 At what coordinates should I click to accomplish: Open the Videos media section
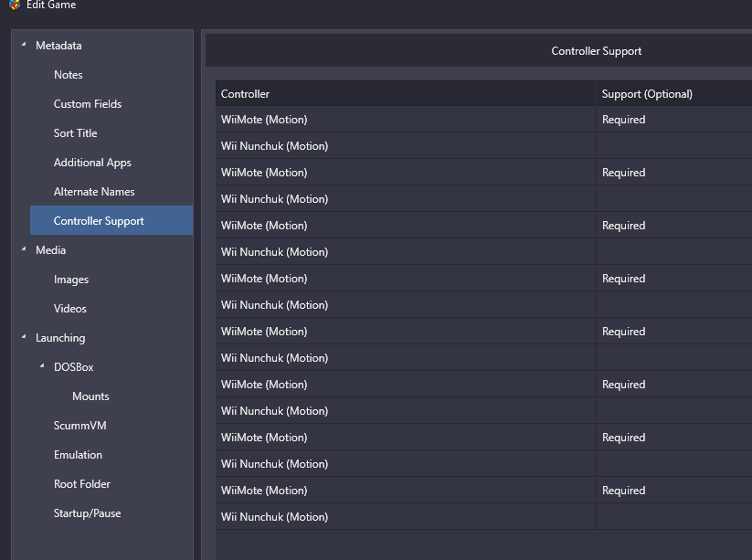[70, 309]
